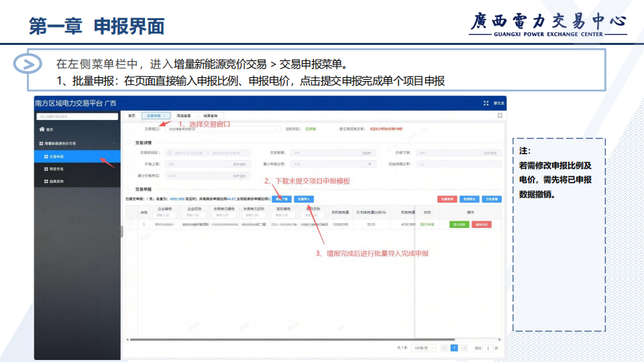Click the 数据导出 button
This screenshot has height=362, width=644.
470,199
